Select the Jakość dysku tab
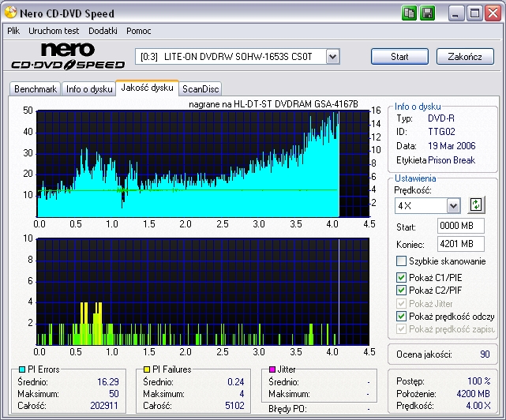506x420 pixels. [147, 88]
